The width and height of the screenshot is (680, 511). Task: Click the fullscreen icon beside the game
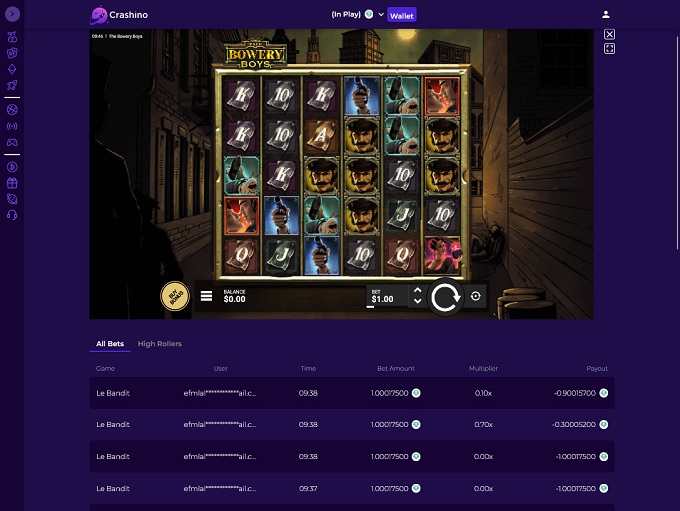609,49
